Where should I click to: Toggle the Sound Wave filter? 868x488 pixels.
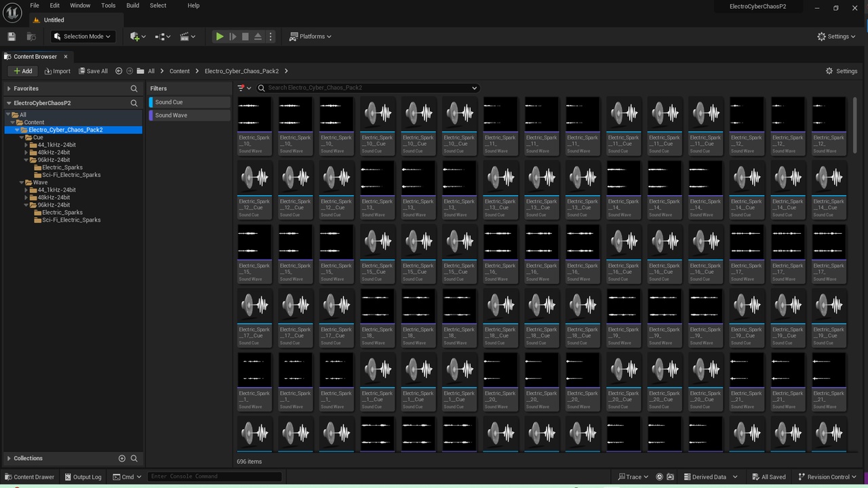click(x=190, y=115)
